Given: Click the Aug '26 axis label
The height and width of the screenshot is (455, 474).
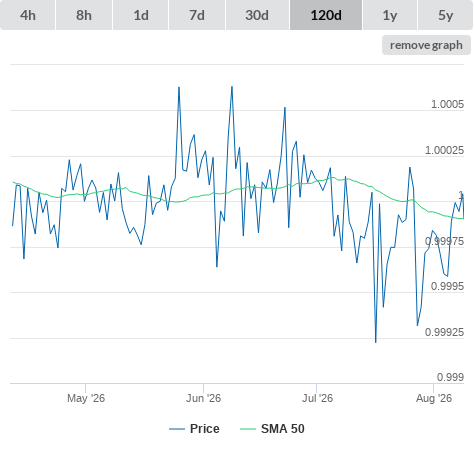Looking at the screenshot, I should click(434, 398).
